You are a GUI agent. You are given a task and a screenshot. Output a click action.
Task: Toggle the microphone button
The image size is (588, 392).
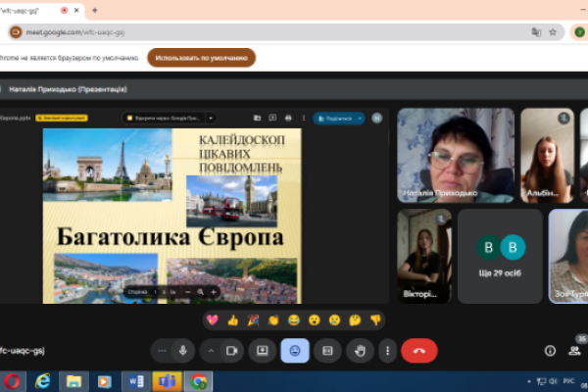[x=182, y=350]
